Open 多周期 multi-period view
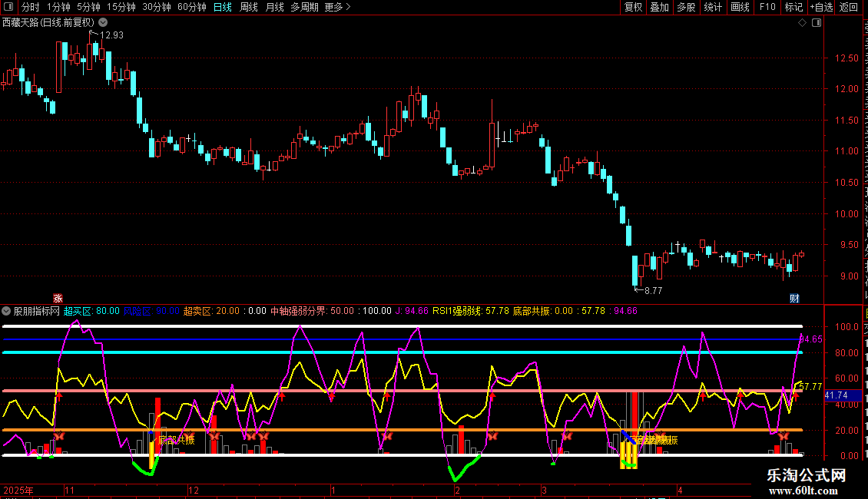Image resolution: width=868 pixels, height=499 pixels. coord(304,7)
